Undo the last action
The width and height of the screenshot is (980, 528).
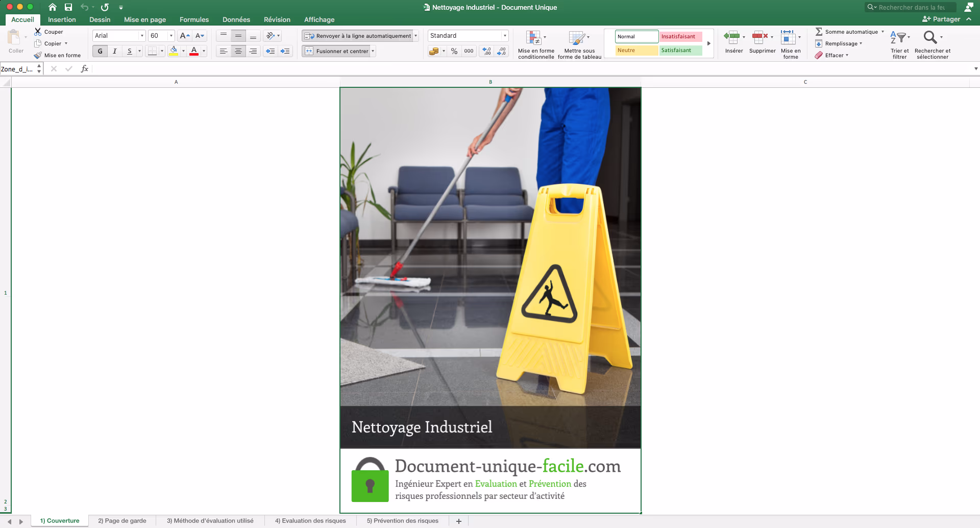(84, 7)
